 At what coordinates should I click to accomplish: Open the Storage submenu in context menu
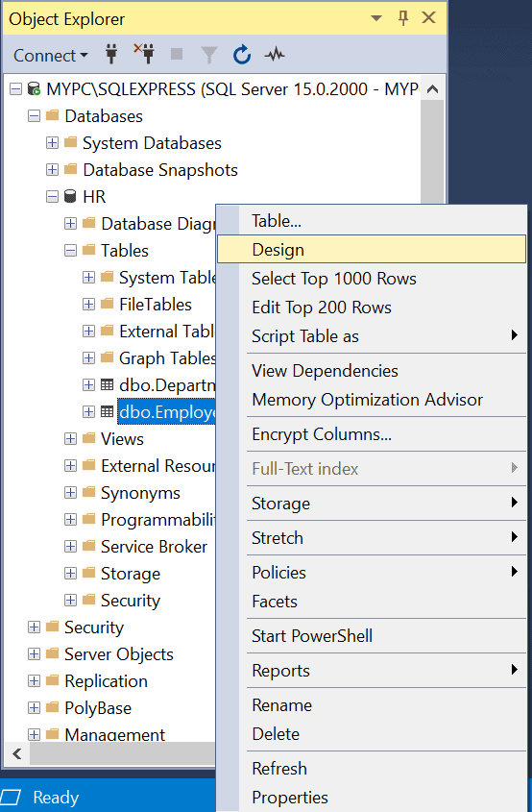pos(371,504)
